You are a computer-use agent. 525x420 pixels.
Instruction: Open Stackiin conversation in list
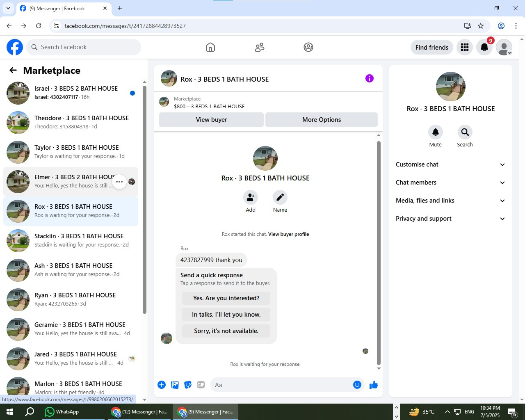[71, 241]
